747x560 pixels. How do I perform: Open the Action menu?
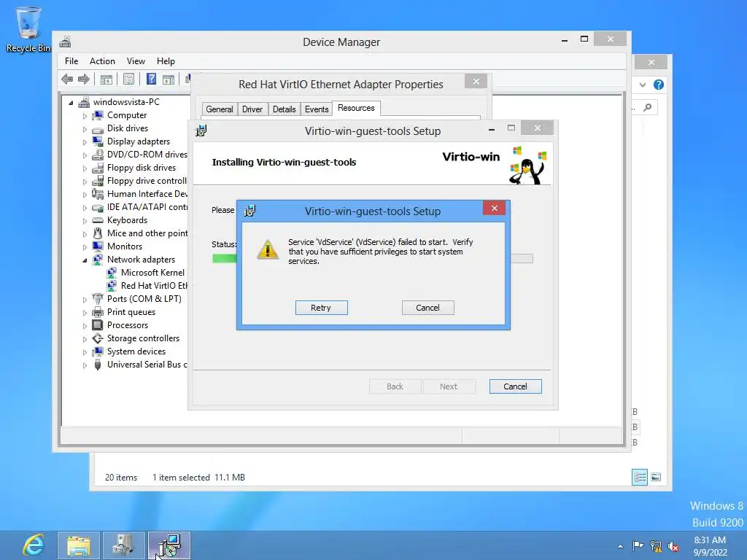pos(102,61)
